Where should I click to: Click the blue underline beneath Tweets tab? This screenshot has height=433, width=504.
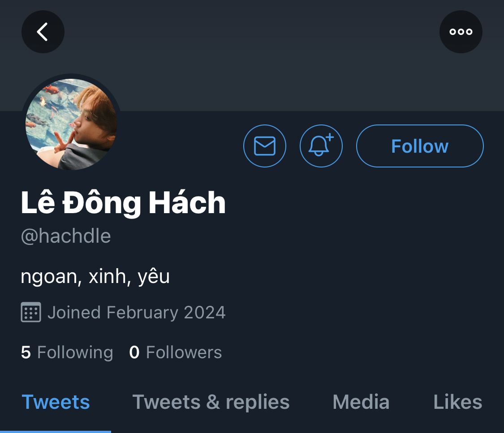click(56, 431)
